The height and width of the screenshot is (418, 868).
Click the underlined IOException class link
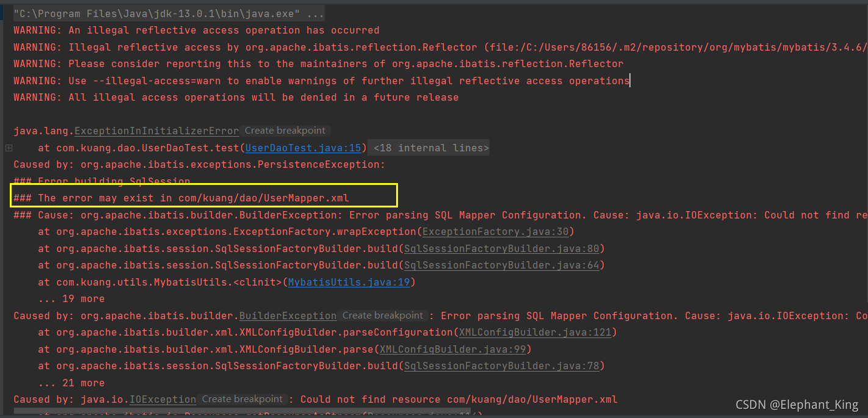pos(163,400)
